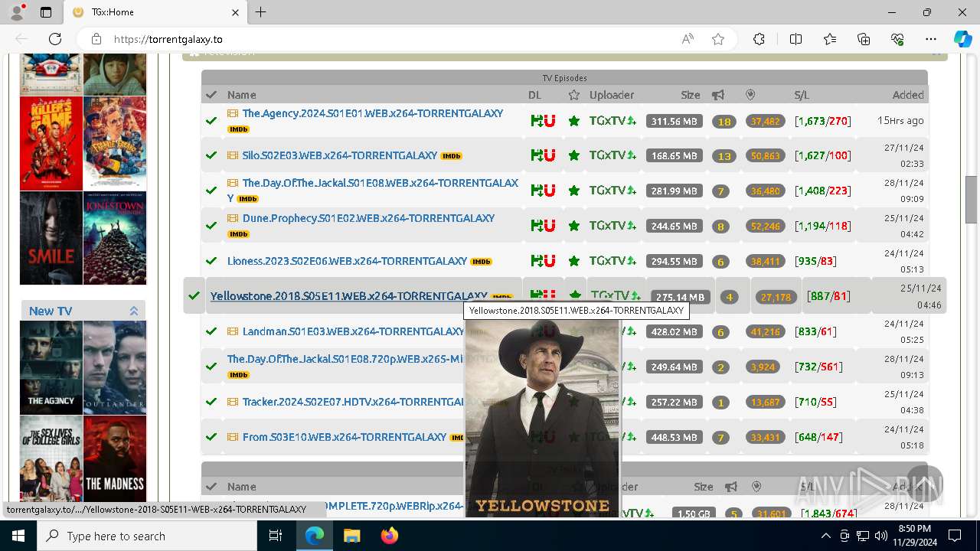The height and width of the screenshot is (551, 980).
Task: Refresh the torrentgalaxy page
Action: tap(55, 39)
